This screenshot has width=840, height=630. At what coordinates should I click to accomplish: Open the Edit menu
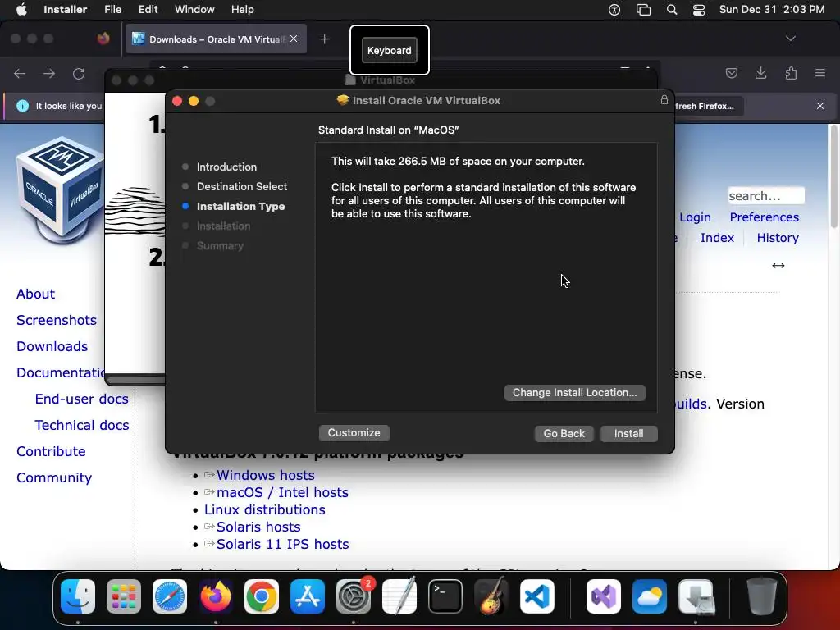coord(148,10)
